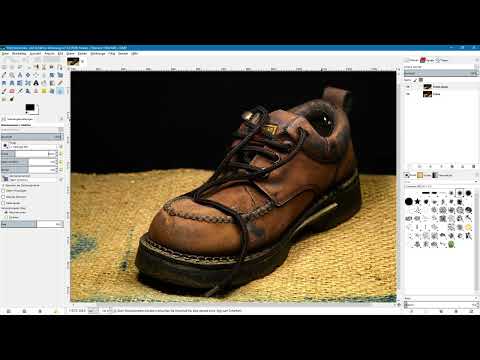
Task: Open the Filter menu
Action: (112, 53)
